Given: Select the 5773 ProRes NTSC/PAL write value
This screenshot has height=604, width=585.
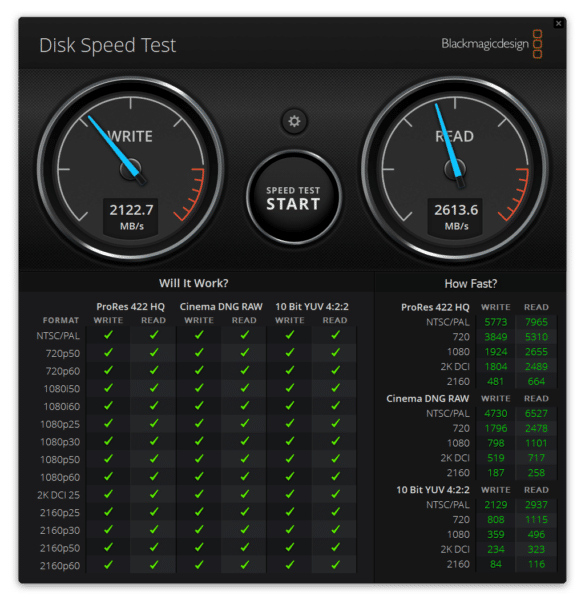Looking at the screenshot, I should 496,322.
